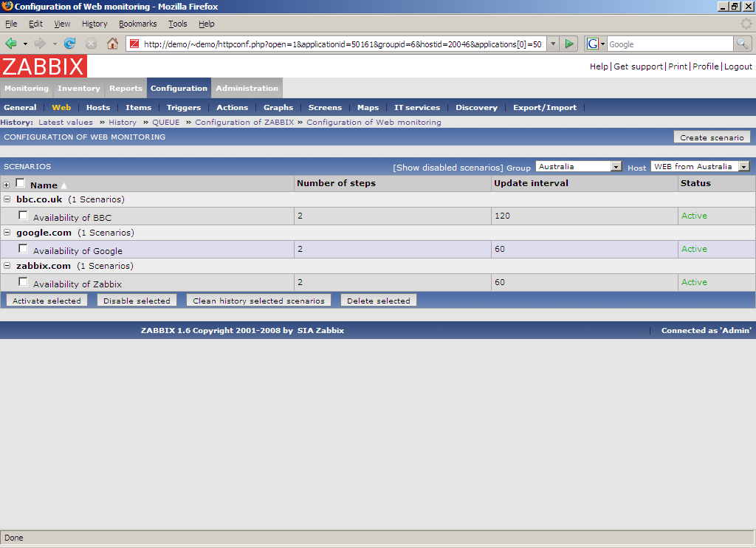Image resolution: width=756 pixels, height=548 pixels.
Task: Open the Edit menu
Action: point(35,24)
